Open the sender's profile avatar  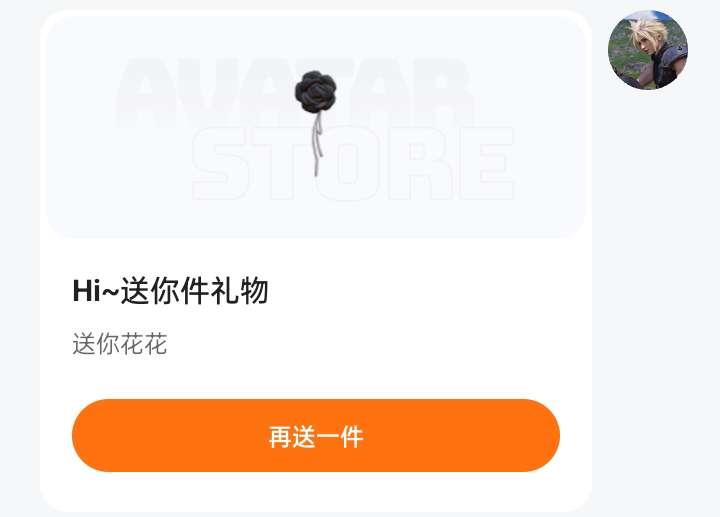[648, 50]
